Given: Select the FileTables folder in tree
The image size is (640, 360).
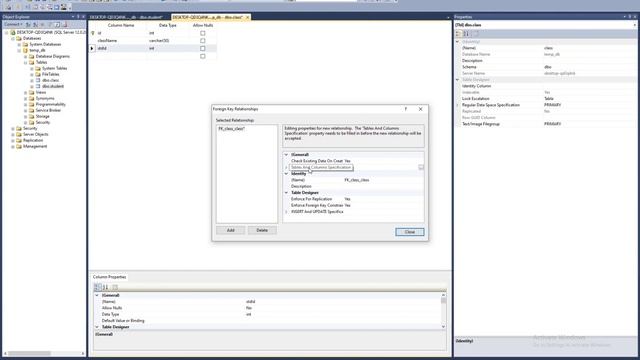Looking at the screenshot, I should click(51, 74).
